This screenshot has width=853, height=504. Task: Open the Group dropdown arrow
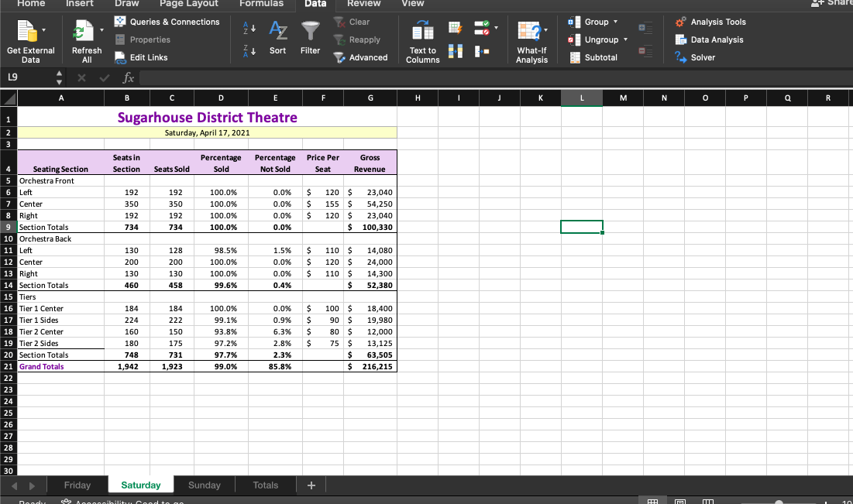(x=616, y=22)
